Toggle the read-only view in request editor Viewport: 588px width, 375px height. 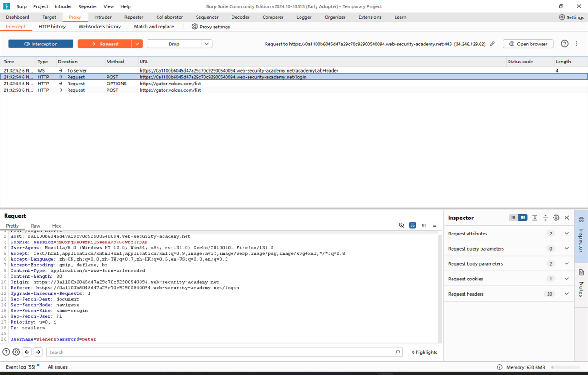[x=401, y=225]
